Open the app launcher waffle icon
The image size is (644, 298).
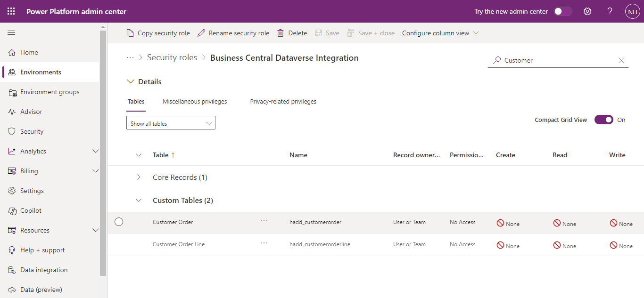click(x=11, y=11)
